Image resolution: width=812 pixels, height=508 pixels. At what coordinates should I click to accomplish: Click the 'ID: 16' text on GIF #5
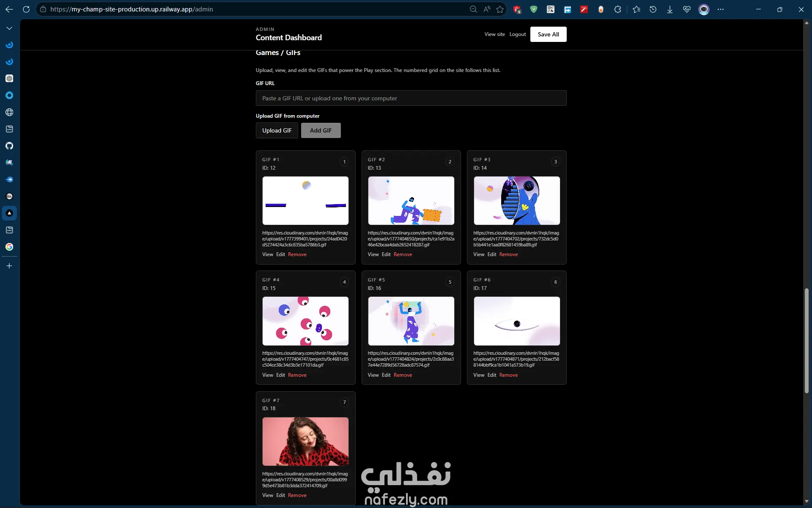374,288
